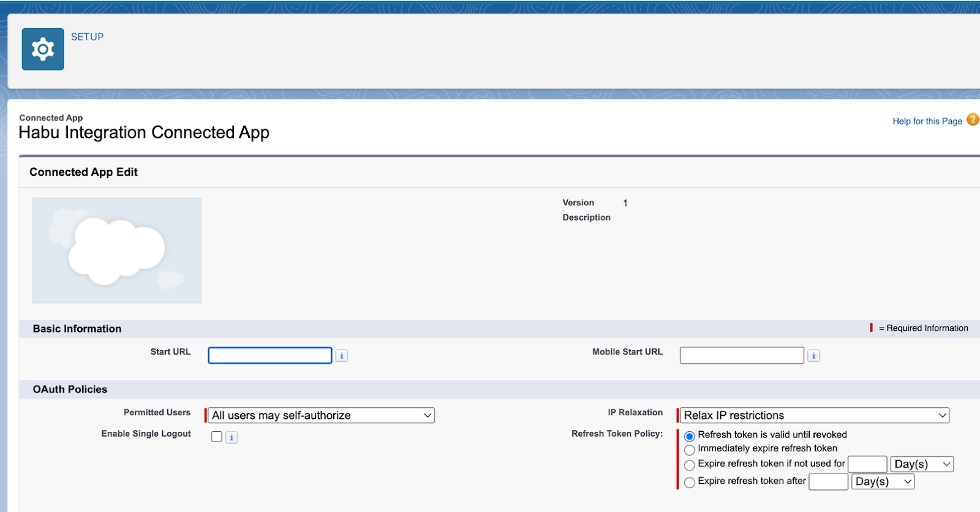Click the number field for Expire refresh token after
The width and height of the screenshot is (980, 512).
pos(828,482)
